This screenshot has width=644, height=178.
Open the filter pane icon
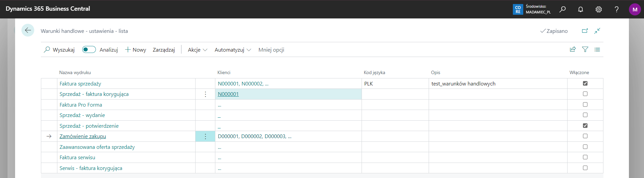click(585, 50)
